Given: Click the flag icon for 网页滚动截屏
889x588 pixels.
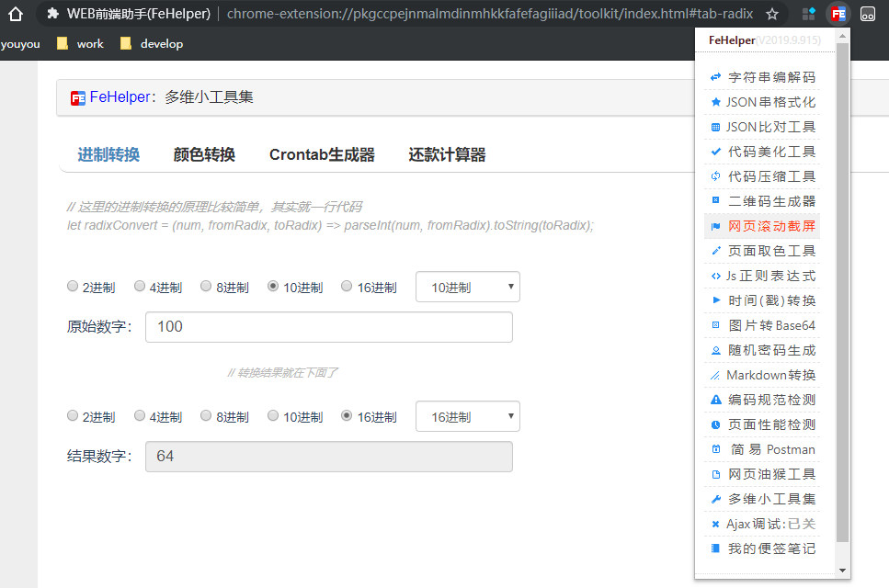Looking at the screenshot, I should click(x=715, y=227).
